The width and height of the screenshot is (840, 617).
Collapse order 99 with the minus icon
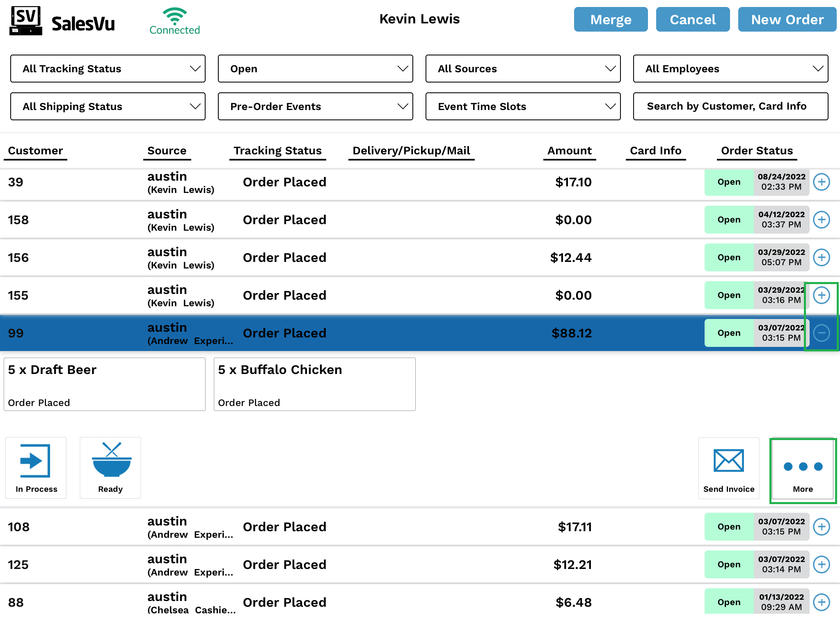click(x=822, y=333)
